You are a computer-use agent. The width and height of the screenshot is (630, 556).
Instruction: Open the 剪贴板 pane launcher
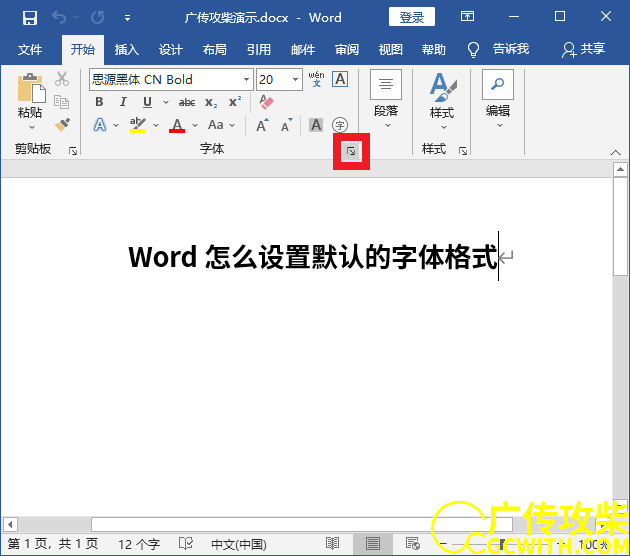(73, 151)
